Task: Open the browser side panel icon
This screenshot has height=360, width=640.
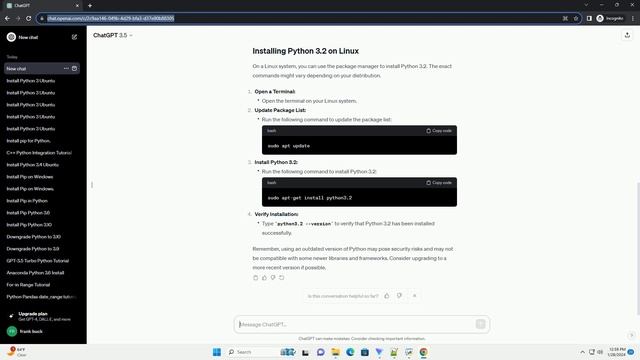Action: (x=589, y=18)
